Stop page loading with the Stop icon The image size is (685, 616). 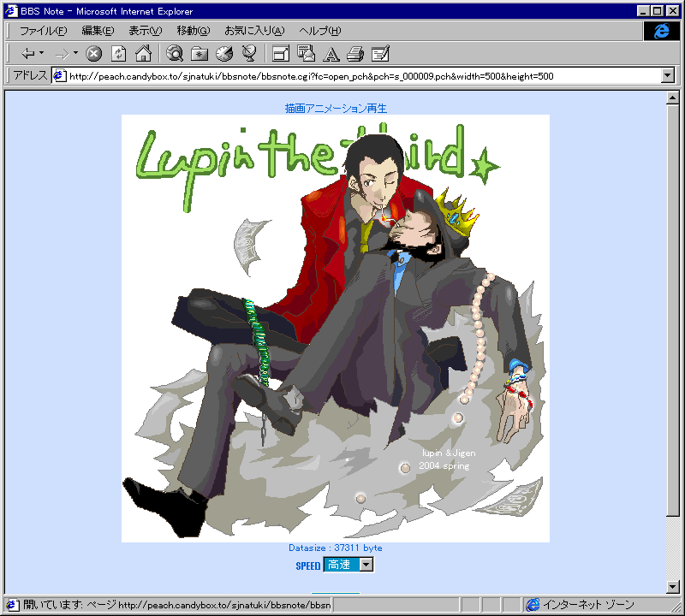(93, 54)
